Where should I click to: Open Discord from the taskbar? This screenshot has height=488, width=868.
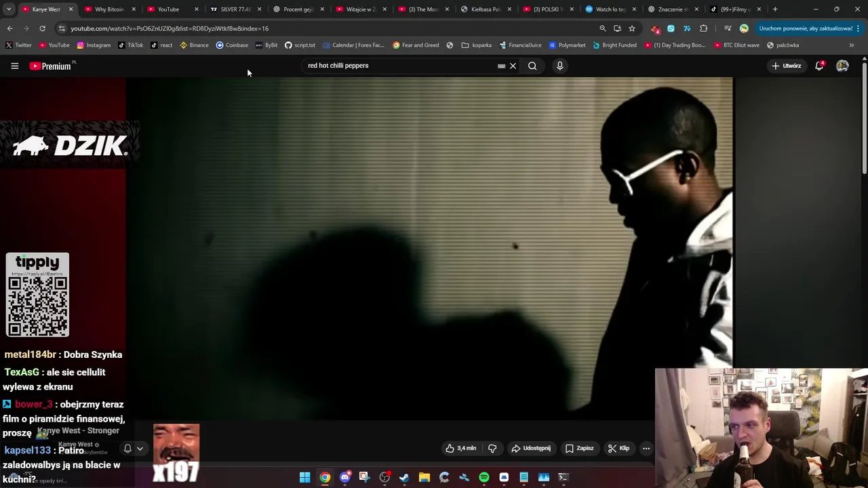(x=344, y=477)
